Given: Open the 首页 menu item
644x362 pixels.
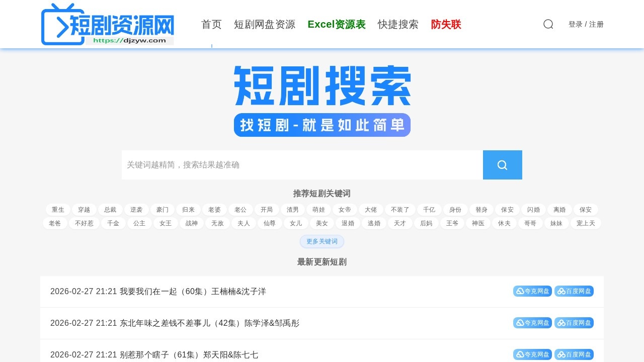Looking at the screenshot, I should (x=211, y=24).
